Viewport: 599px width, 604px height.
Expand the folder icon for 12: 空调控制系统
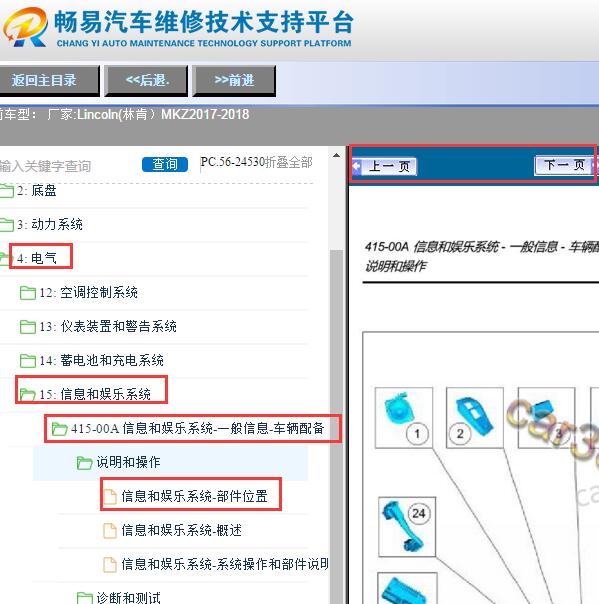click(28, 293)
